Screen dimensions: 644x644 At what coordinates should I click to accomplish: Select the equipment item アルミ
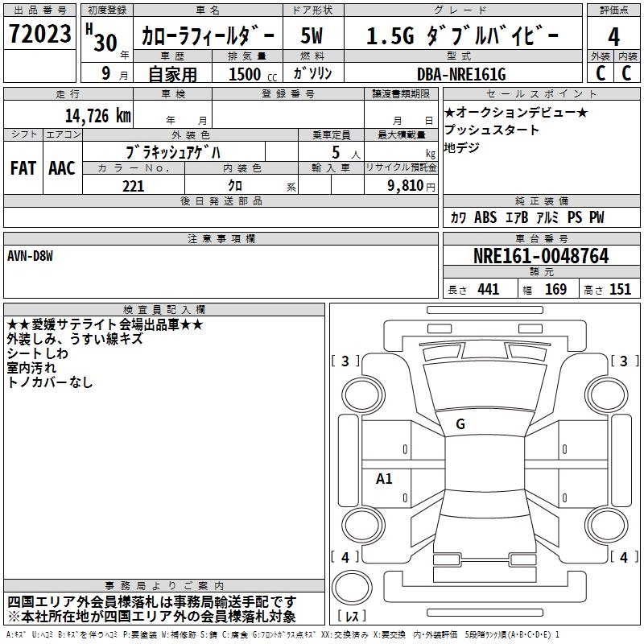pyautogui.click(x=547, y=217)
